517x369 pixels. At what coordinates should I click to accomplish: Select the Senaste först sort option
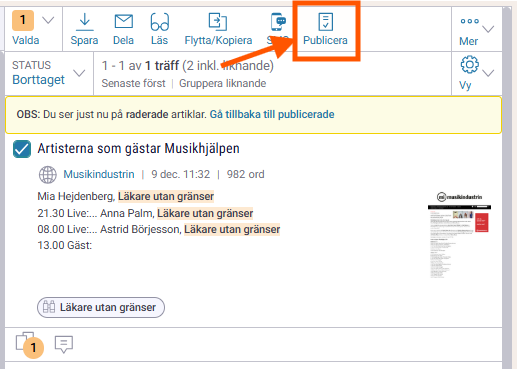click(x=133, y=83)
